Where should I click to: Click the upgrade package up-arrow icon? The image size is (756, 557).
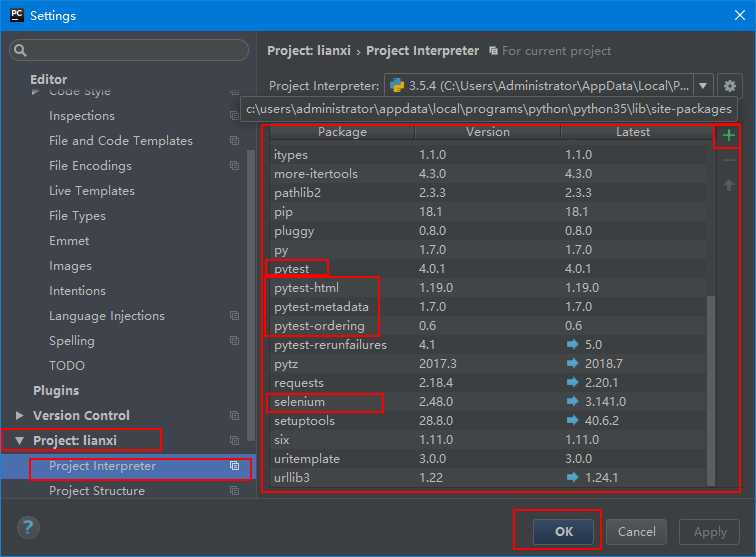[x=729, y=185]
